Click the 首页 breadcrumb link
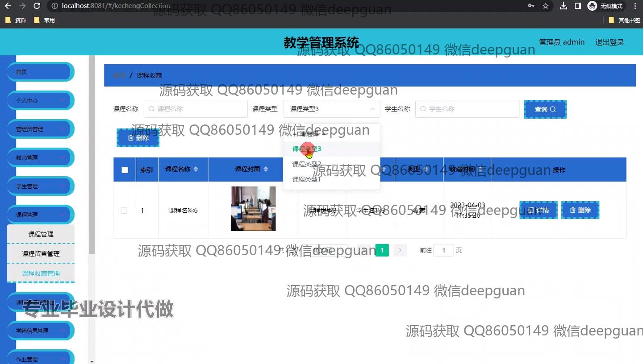The height and width of the screenshot is (364, 643). 119,75
